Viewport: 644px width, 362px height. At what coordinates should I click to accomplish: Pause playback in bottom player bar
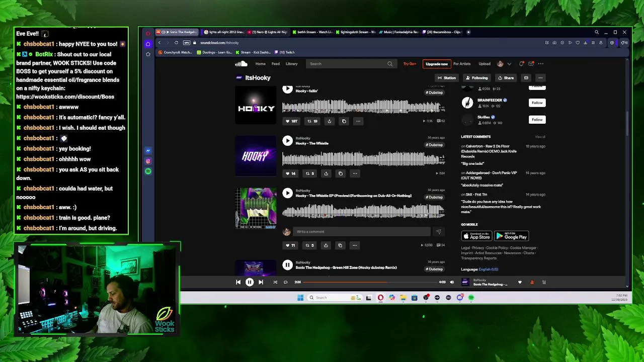250,283
